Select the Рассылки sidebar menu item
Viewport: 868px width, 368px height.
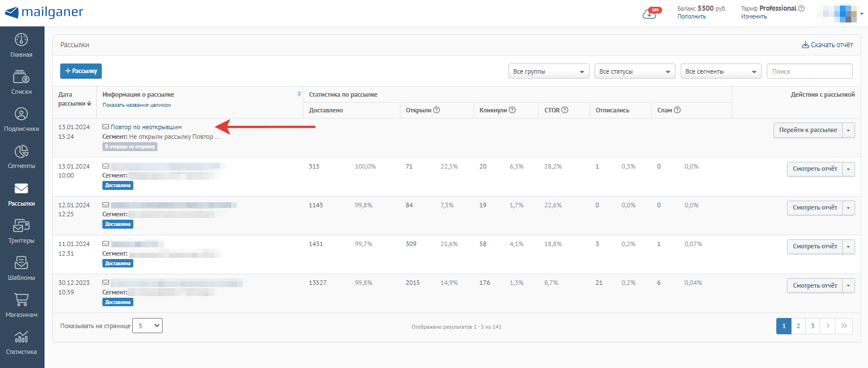click(x=21, y=194)
